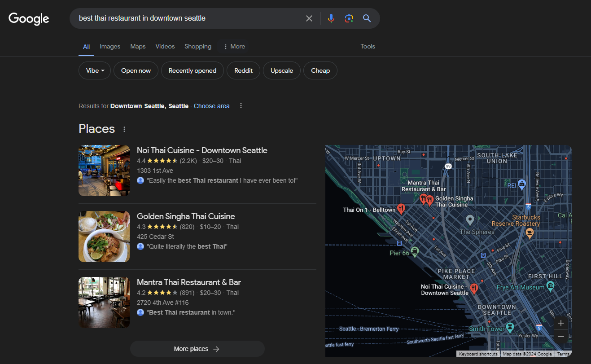Open Google Lens image search icon
This screenshot has height=364, width=591.
pos(349,18)
